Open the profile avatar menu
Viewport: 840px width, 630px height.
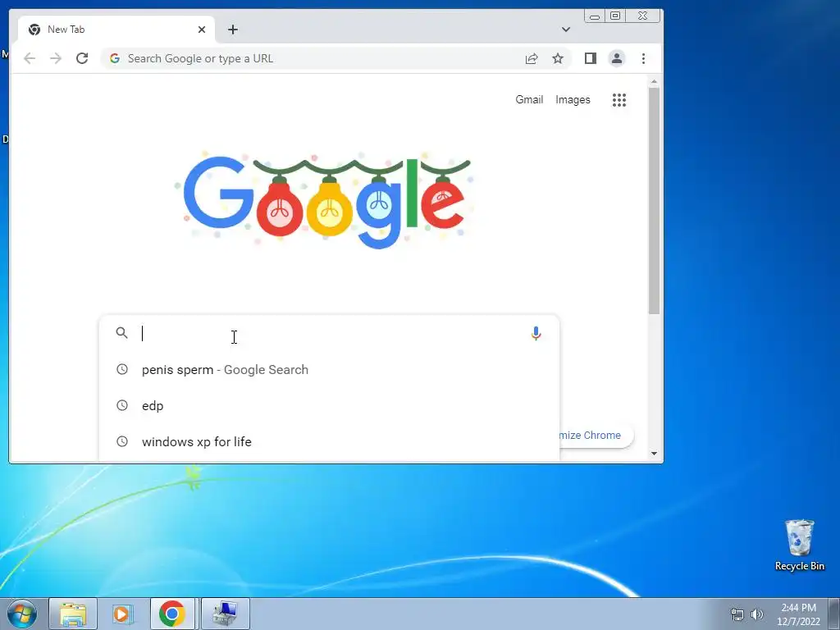[x=617, y=58]
